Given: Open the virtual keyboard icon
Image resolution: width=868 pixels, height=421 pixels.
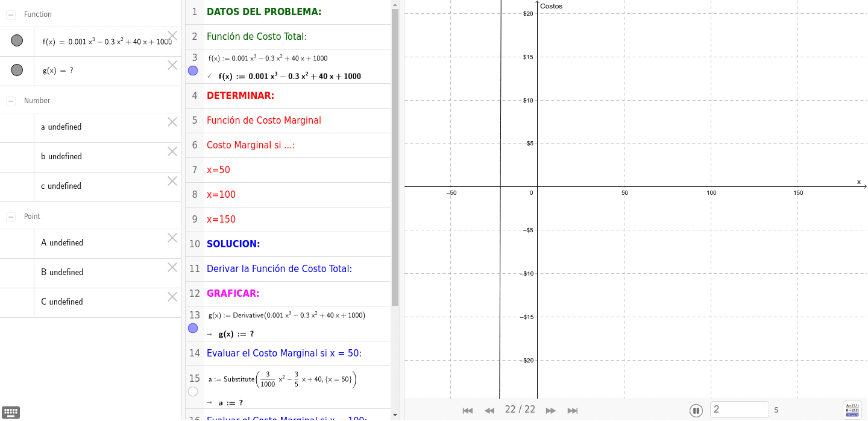Looking at the screenshot, I should [11, 413].
